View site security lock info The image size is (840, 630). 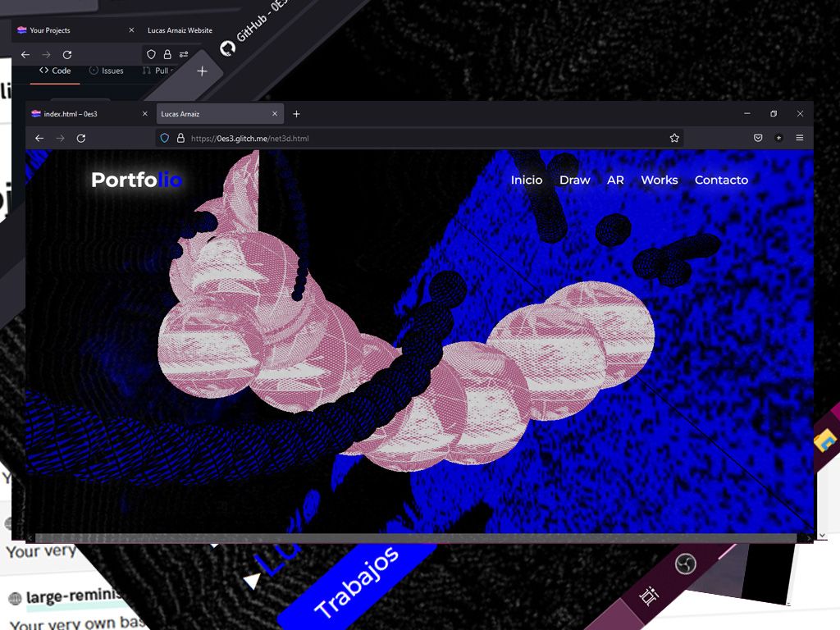pyautogui.click(x=180, y=138)
